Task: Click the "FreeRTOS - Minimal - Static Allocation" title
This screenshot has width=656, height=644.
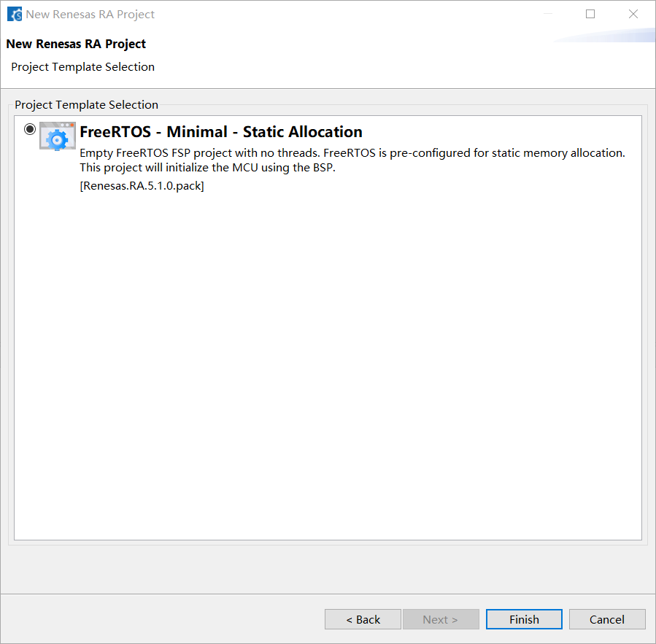Action: tap(221, 132)
